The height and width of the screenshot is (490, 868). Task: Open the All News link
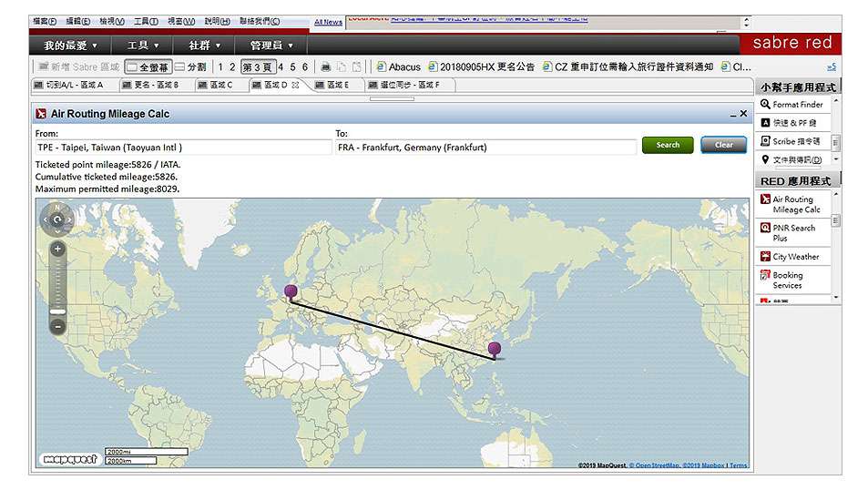coord(328,22)
